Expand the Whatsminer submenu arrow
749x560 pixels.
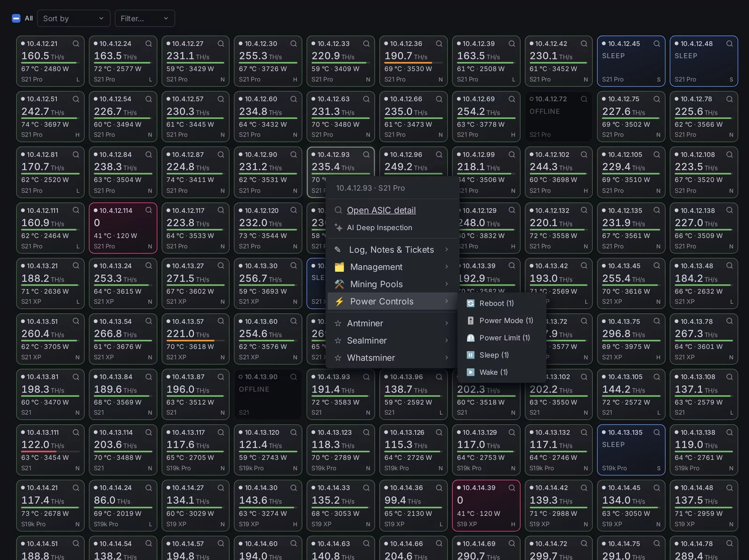coord(447,358)
